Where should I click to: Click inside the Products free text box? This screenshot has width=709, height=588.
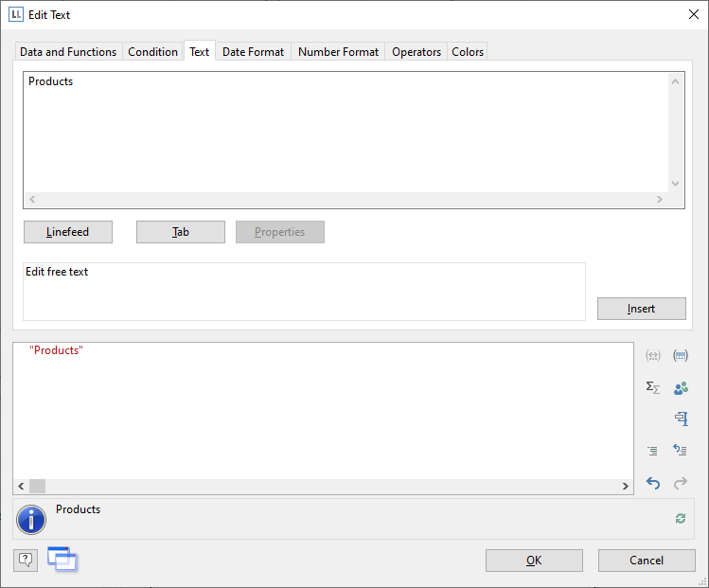pos(346,133)
